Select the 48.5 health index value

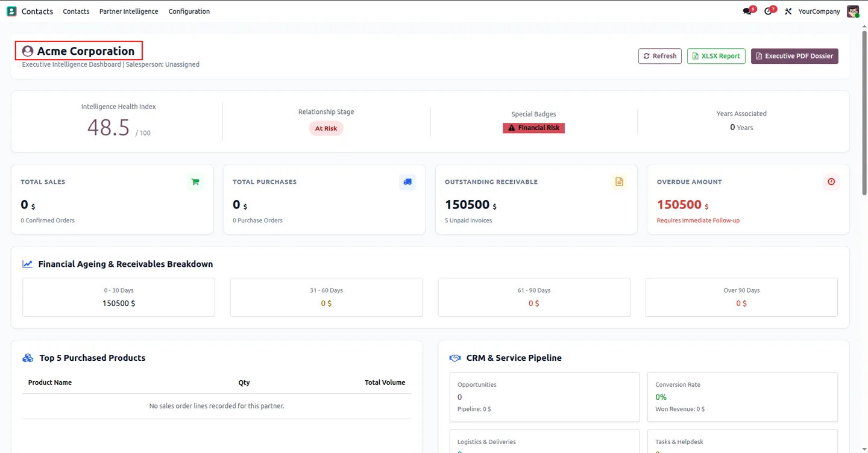108,128
